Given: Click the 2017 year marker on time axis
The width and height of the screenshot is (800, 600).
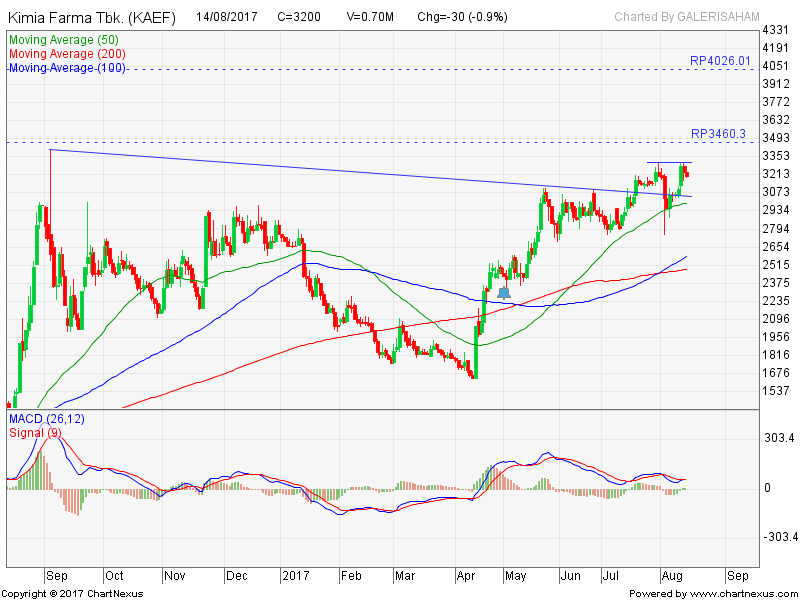Looking at the screenshot, I should (296, 576).
